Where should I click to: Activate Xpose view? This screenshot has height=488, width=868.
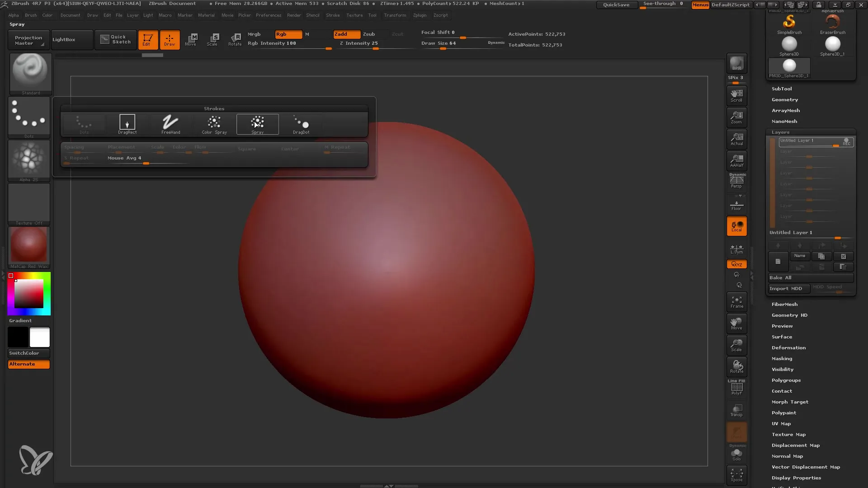(x=736, y=475)
